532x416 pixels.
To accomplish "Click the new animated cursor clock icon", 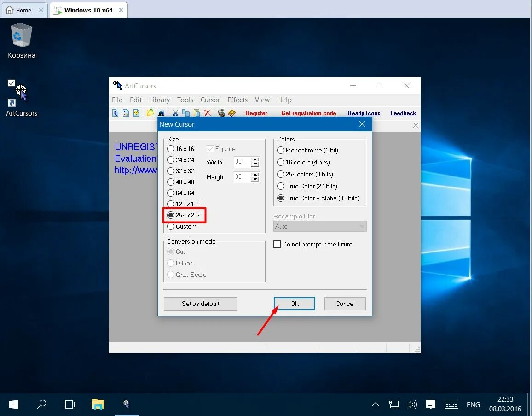I will tap(136, 113).
